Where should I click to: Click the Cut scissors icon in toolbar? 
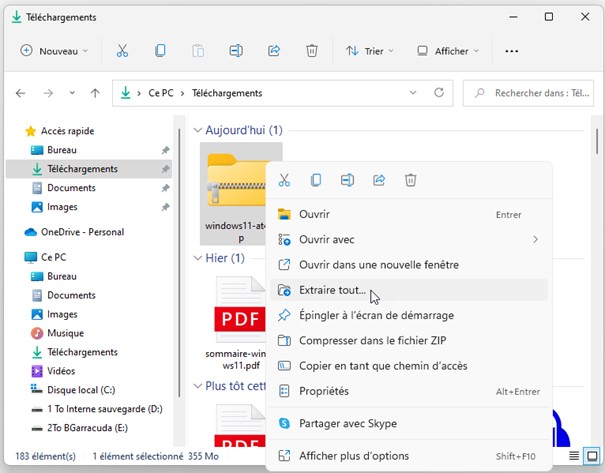coord(122,51)
